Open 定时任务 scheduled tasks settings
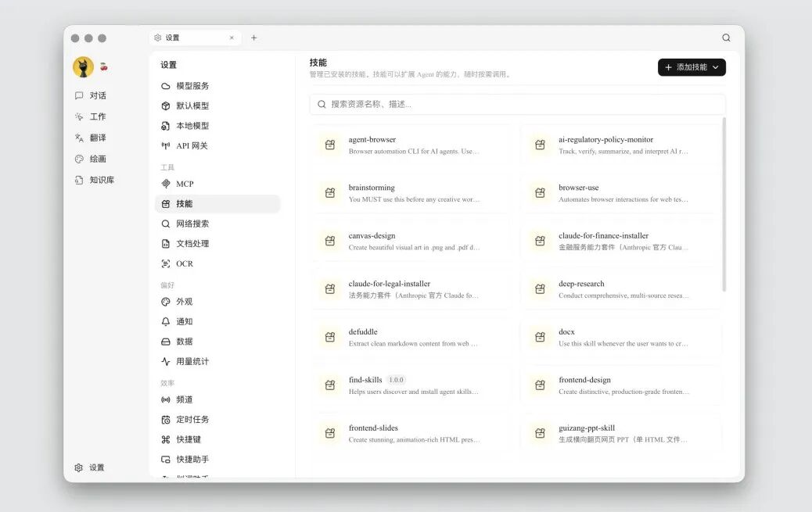812x512 pixels. pyautogui.click(x=217, y=419)
